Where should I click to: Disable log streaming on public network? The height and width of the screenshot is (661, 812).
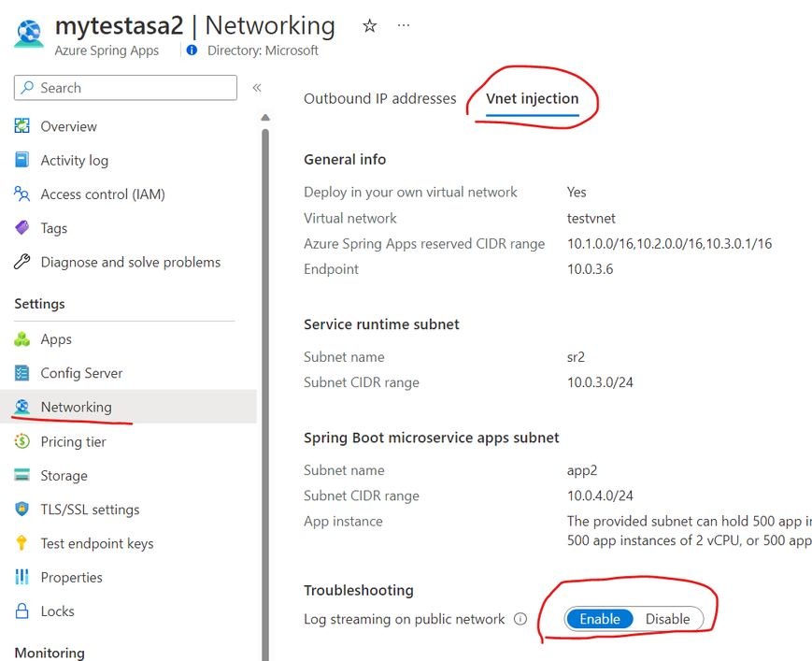pos(667,619)
